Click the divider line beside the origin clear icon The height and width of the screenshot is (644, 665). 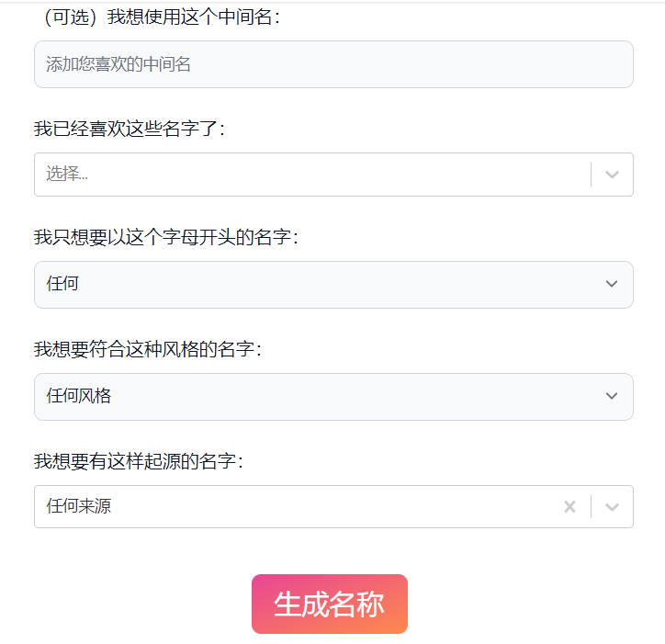coord(591,507)
